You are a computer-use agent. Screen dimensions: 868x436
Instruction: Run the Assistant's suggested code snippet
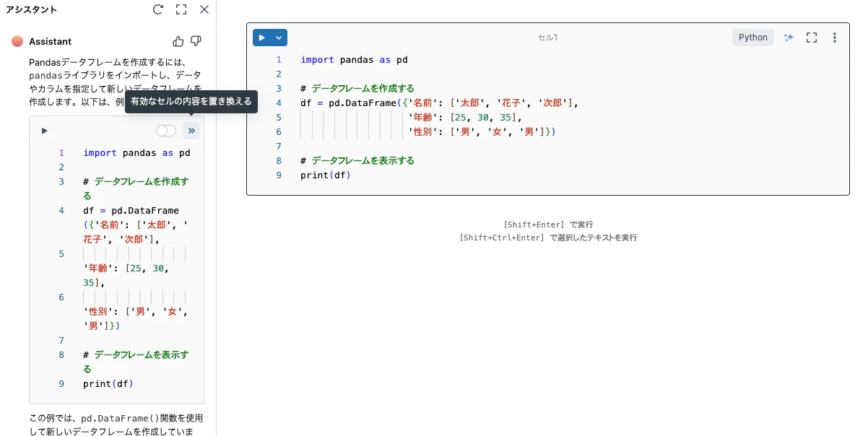click(44, 131)
